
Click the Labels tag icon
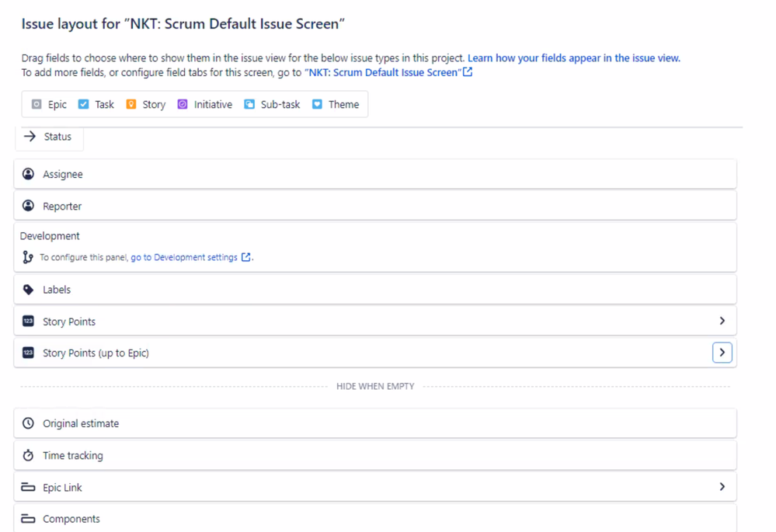28,290
